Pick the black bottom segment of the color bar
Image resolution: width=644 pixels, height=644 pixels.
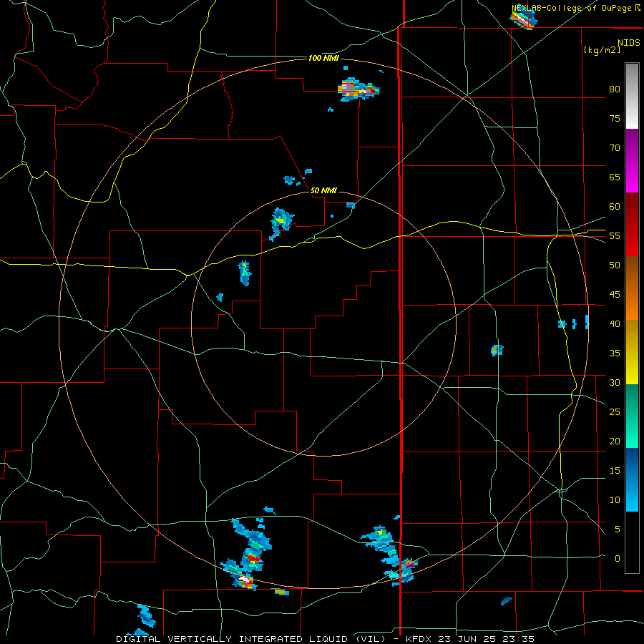coord(632,542)
